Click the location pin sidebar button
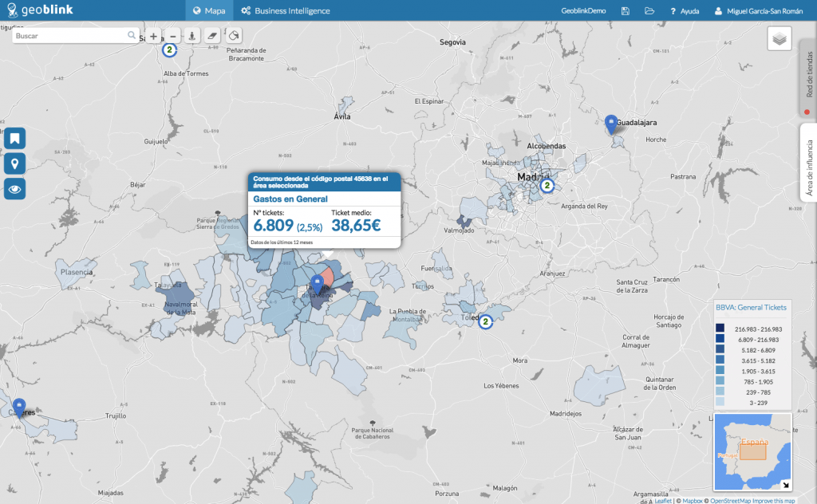 [14, 164]
